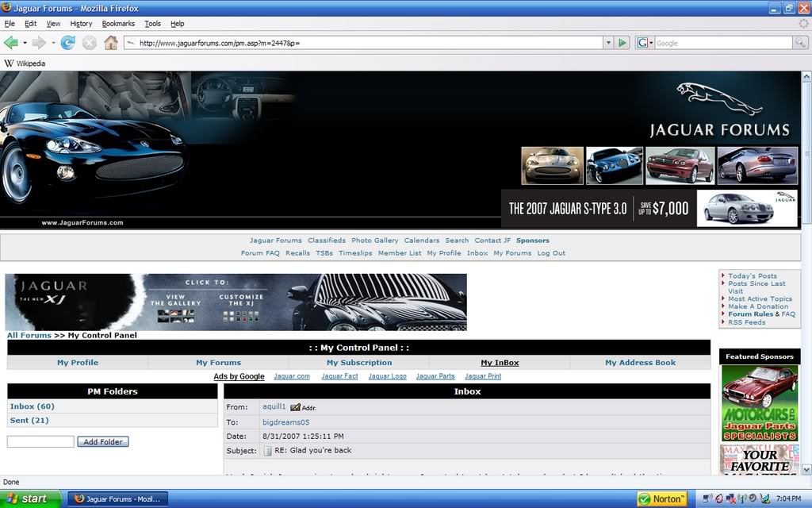812x508 pixels.
Task: Open the My Address Book tab
Action: (x=640, y=362)
